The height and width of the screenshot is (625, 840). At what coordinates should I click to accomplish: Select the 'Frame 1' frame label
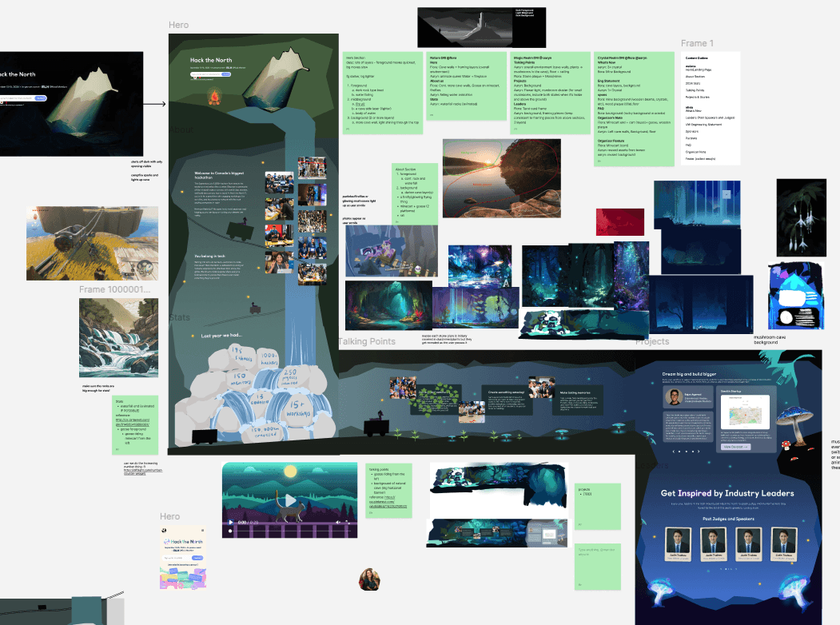coord(697,43)
